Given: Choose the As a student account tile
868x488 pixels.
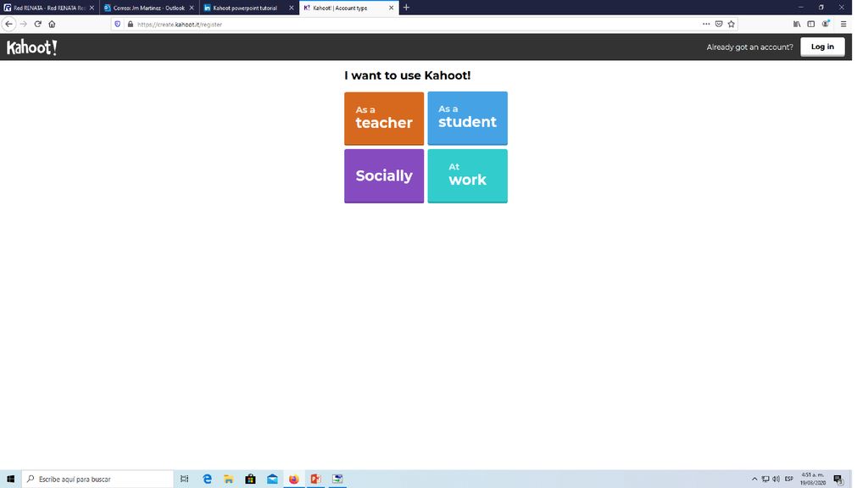Looking at the screenshot, I should (467, 119).
